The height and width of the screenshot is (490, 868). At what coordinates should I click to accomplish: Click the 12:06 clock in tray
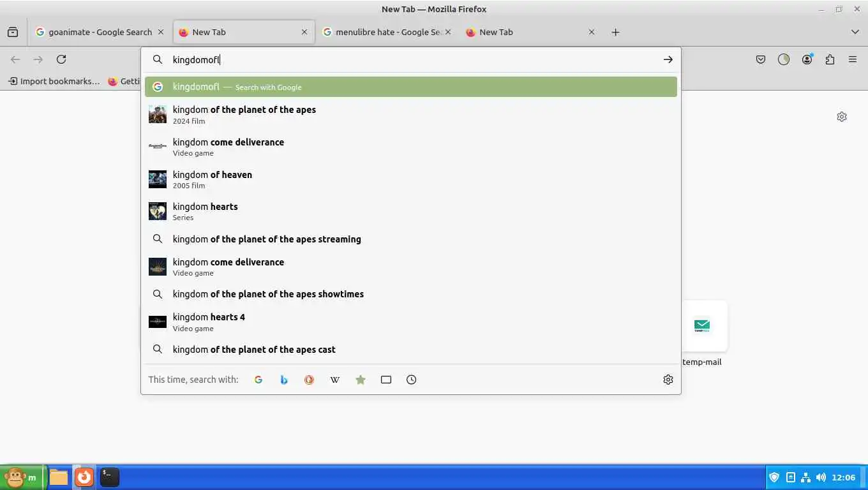[x=844, y=477]
